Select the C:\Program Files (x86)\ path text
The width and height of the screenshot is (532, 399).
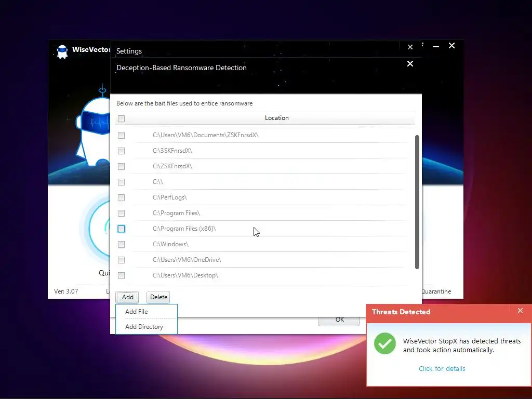pyautogui.click(x=184, y=229)
